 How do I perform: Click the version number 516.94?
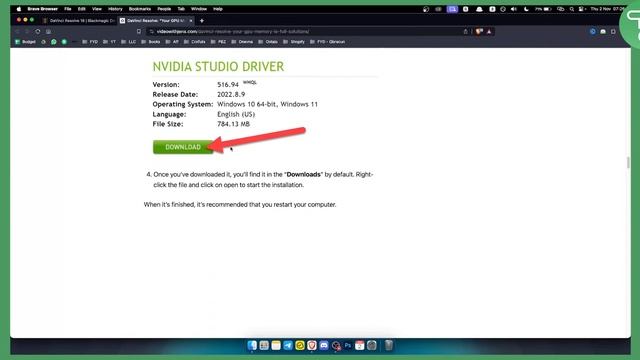coord(228,84)
